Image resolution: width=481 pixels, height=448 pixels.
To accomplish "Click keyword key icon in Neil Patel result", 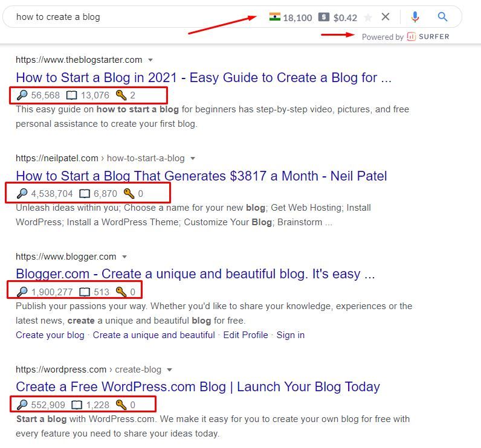I will (x=129, y=194).
